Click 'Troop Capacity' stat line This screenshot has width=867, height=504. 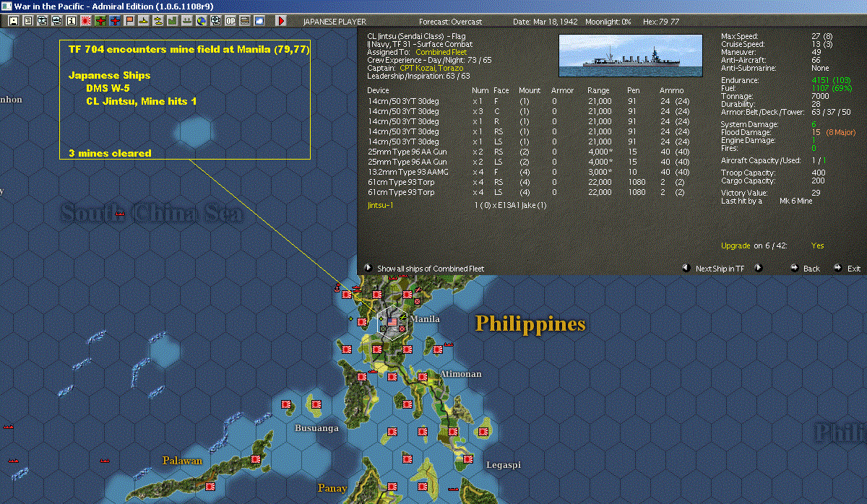[x=772, y=173]
